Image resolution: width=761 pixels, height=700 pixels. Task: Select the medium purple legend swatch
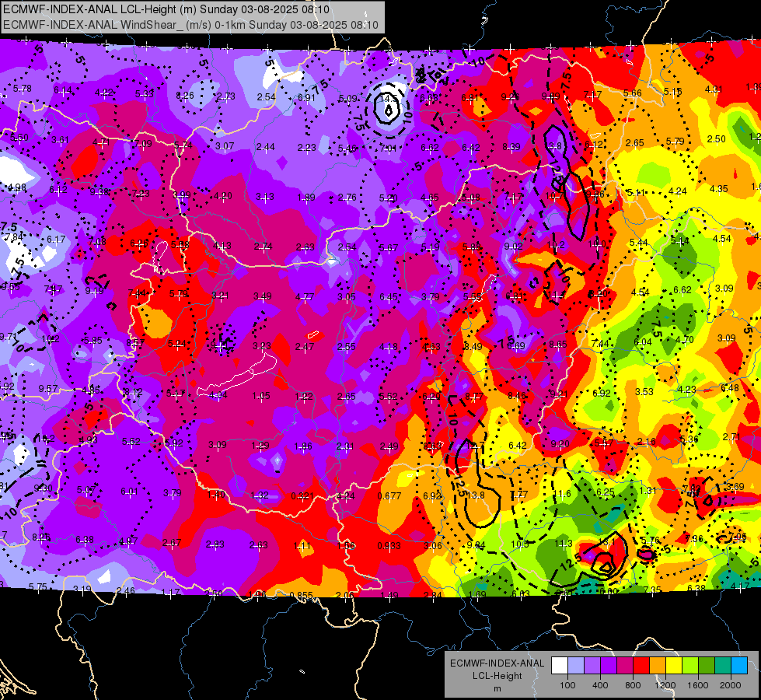[592, 666]
